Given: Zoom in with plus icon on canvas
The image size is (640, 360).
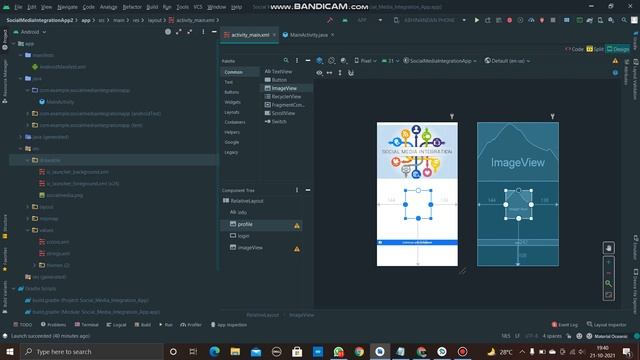Looking at the screenshot, I should coord(609,262).
